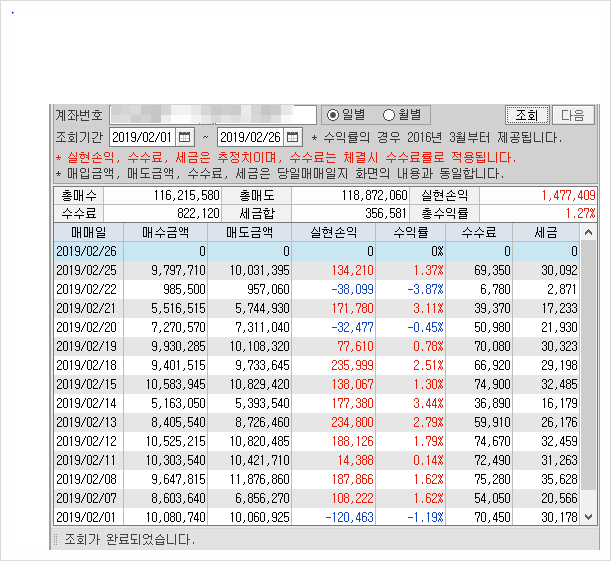Click the 수수료 total 822,120
Viewport: 611px width, 561px height.
[x=162, y=213]
